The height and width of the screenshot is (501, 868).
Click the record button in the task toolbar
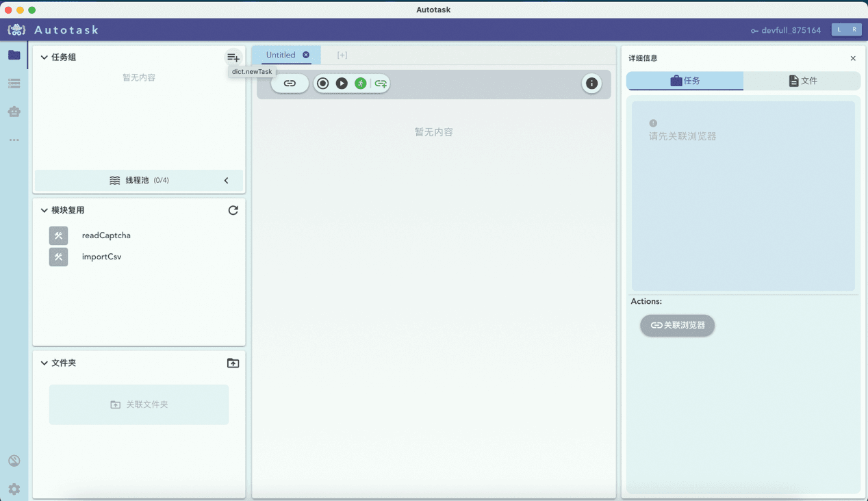click(x=323, y=83)
